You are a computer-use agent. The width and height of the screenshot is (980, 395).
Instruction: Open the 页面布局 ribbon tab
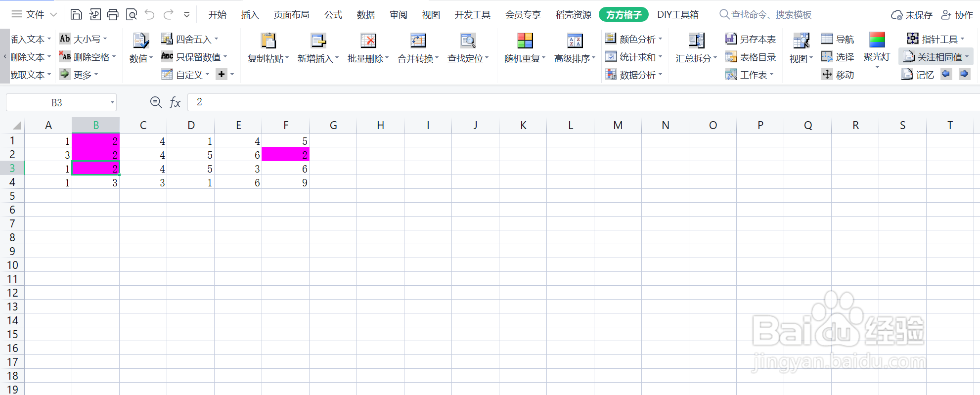(x=292, y=15)
